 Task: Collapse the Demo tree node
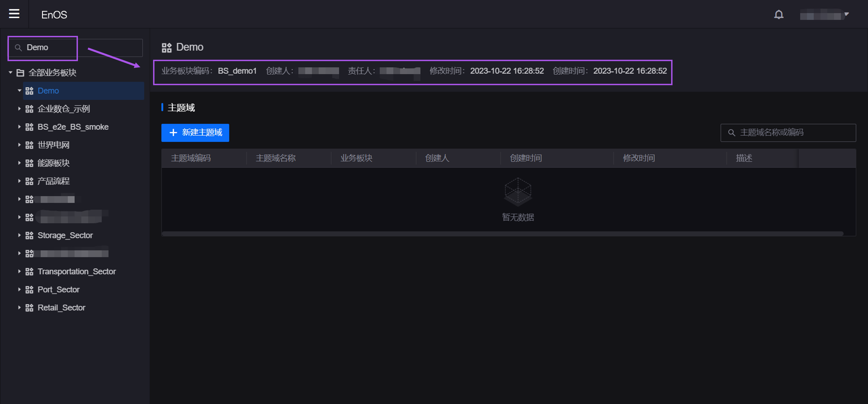coord(19,91)
